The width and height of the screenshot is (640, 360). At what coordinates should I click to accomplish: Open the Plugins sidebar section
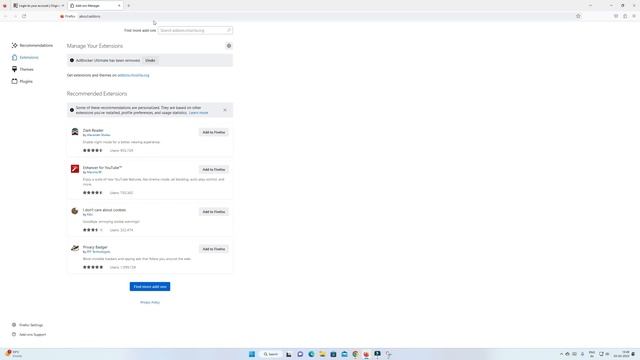22,81
